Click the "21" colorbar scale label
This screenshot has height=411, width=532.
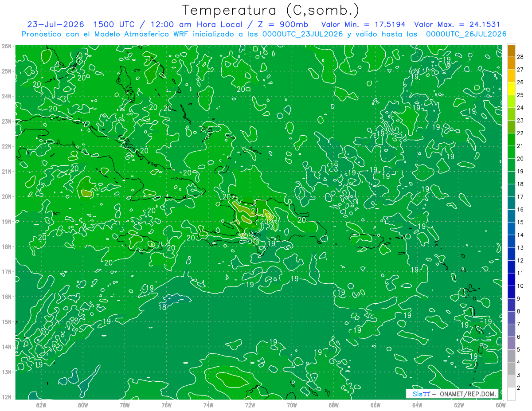click(520, 146)
